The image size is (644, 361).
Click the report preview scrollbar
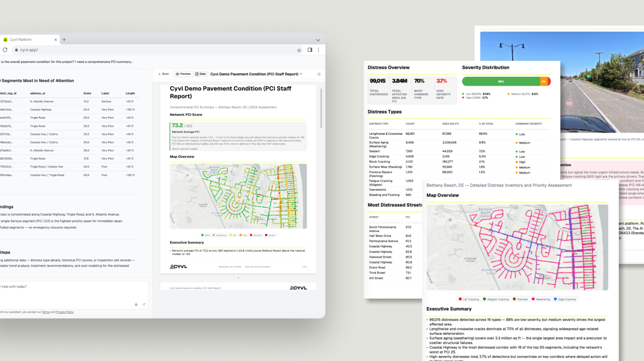point(320,108)
